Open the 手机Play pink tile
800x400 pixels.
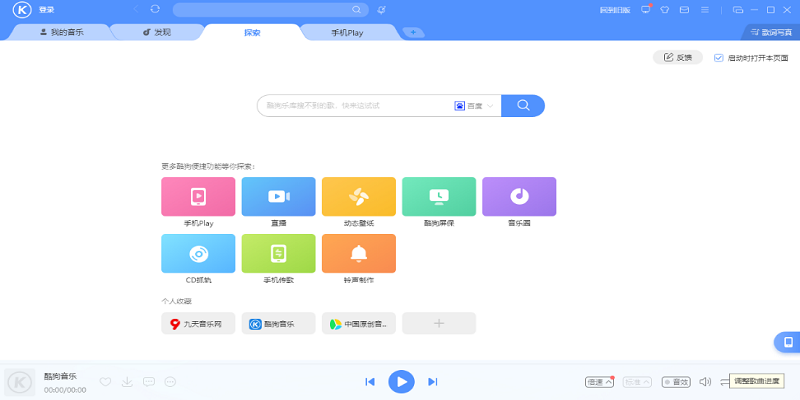point(198,196)
